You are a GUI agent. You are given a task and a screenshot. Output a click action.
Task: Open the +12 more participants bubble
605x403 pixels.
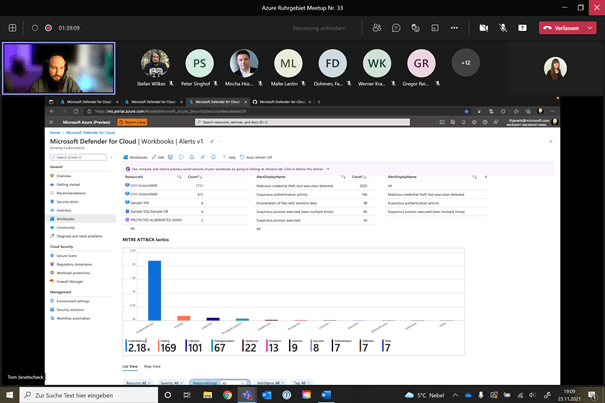tap(466, 63)
